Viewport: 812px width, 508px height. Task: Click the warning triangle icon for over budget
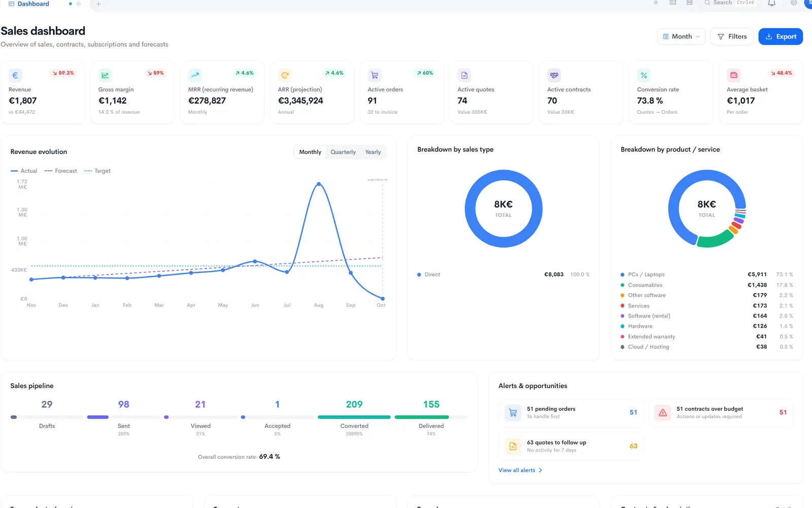pos(663,412)
